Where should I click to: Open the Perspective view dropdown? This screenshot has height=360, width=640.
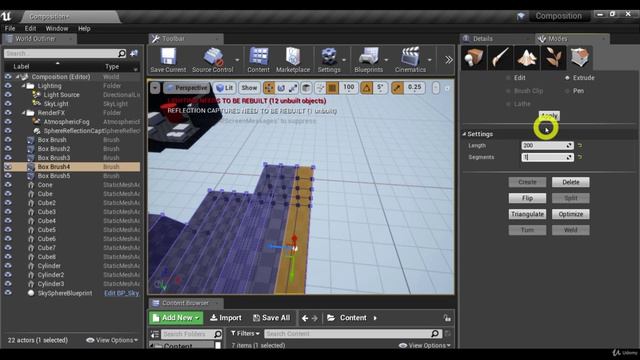[x=187, y=88]
